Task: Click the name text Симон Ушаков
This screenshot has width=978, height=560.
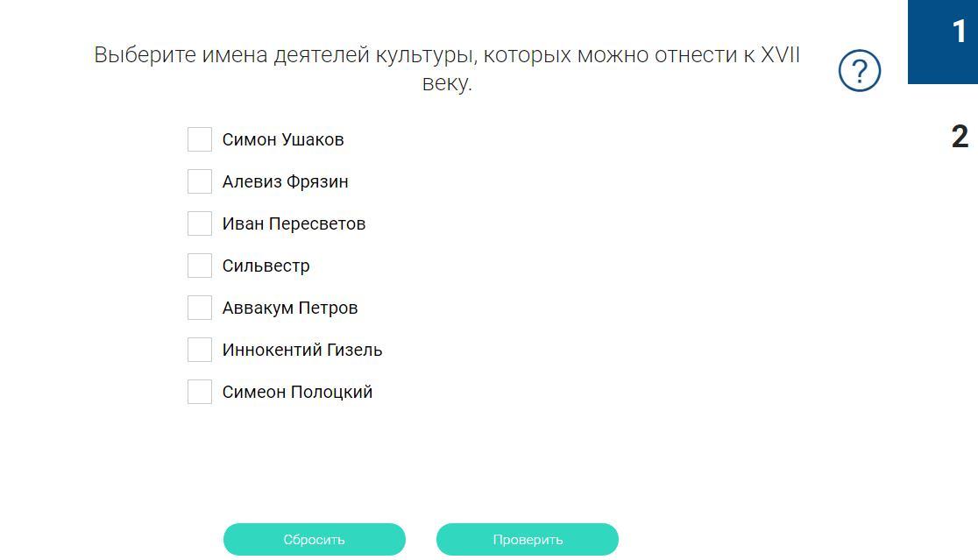Action: (283, 139)
